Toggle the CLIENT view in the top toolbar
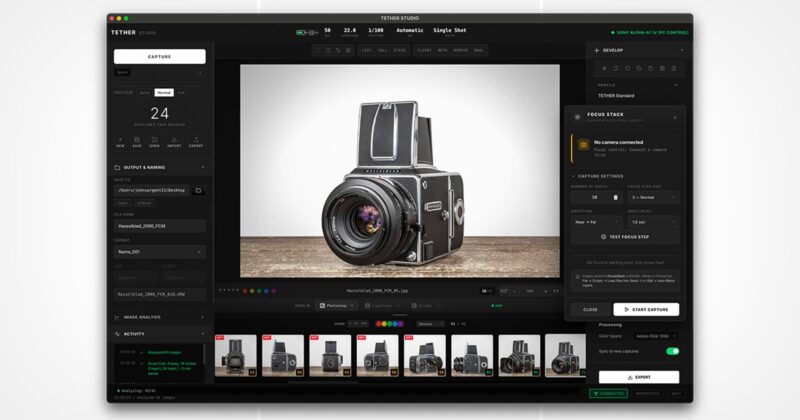The height and width of the screenshot is (420, 800). click(424, 50)
